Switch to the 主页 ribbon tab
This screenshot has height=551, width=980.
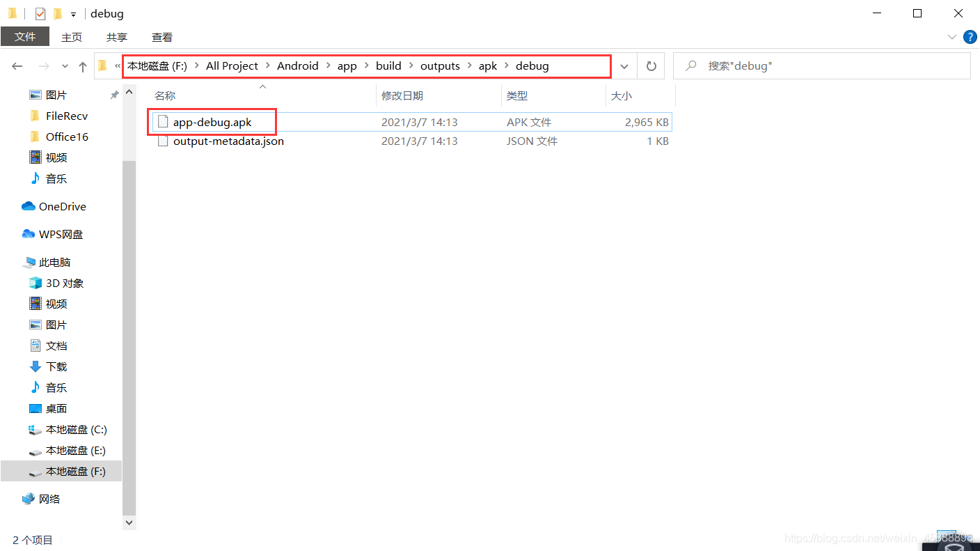(x=72, y=37)
